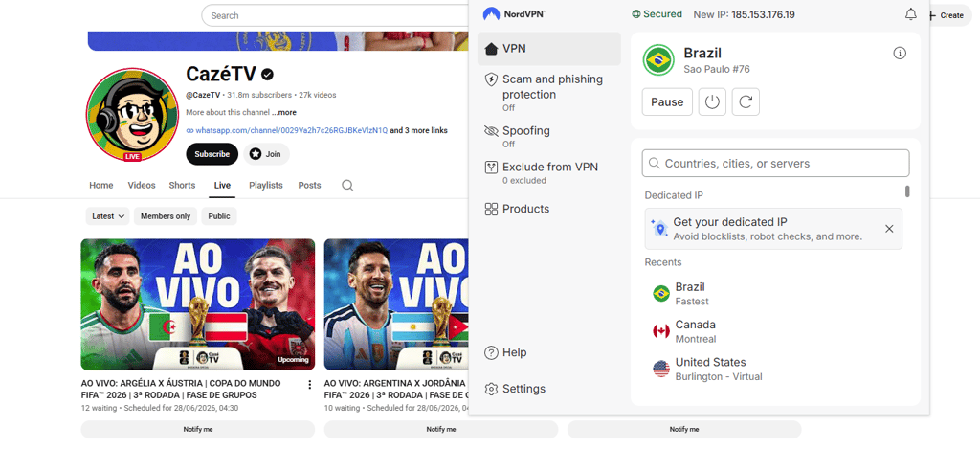Switch to the Posts tab
The height and width of the screenshot is (449, 980).
pyautogui.click(x=309, y=185)
